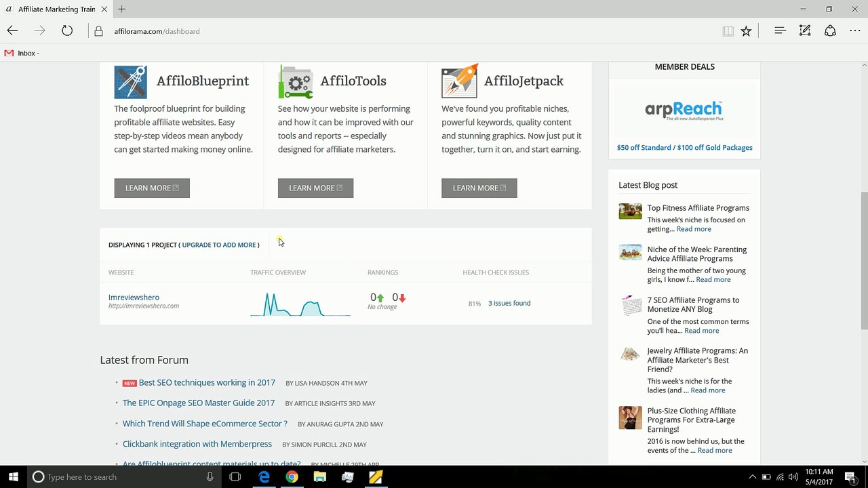Click the AffiloJetpack rocket icon

pyautogui.click(x=459, y=81)
